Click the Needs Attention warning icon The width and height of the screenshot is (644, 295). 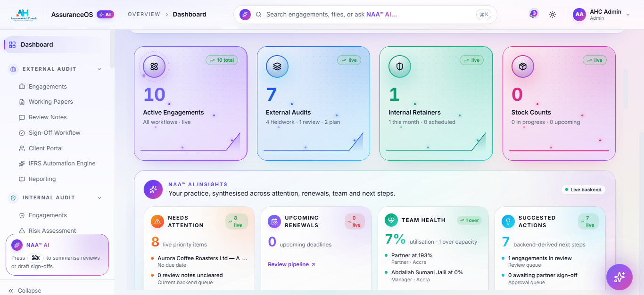pyautogui.click(x=157, y=221)
